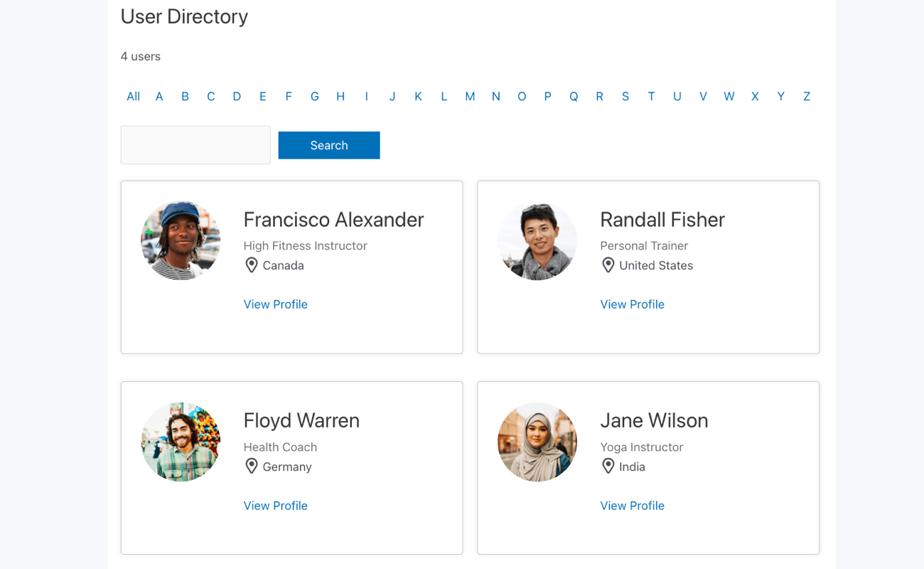The height and width of the screenshot is (569, 924).
Task: Click the Health Coach title
Action: 280,447
